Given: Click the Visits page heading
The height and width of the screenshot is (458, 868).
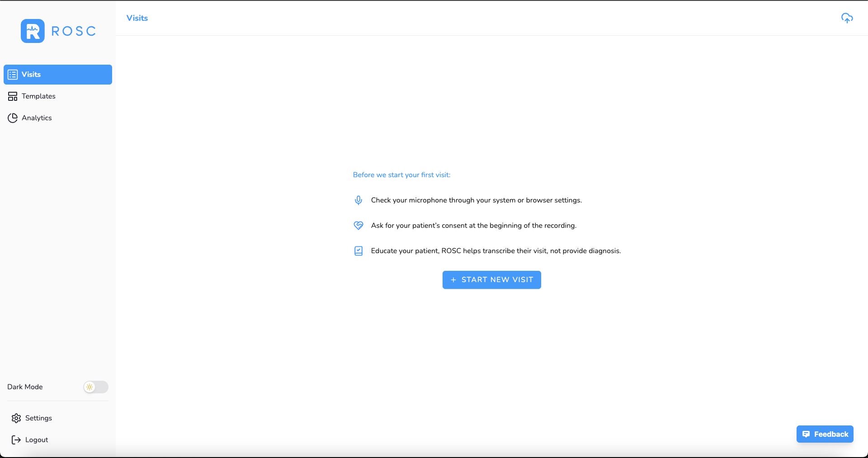Looking at the screenshot, I should tap(137, 18).
